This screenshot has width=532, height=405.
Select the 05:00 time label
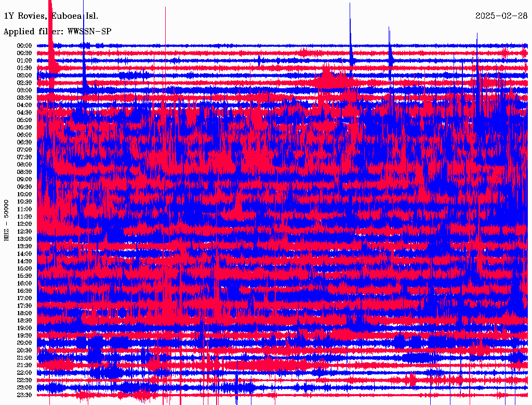tap(24, 120)
